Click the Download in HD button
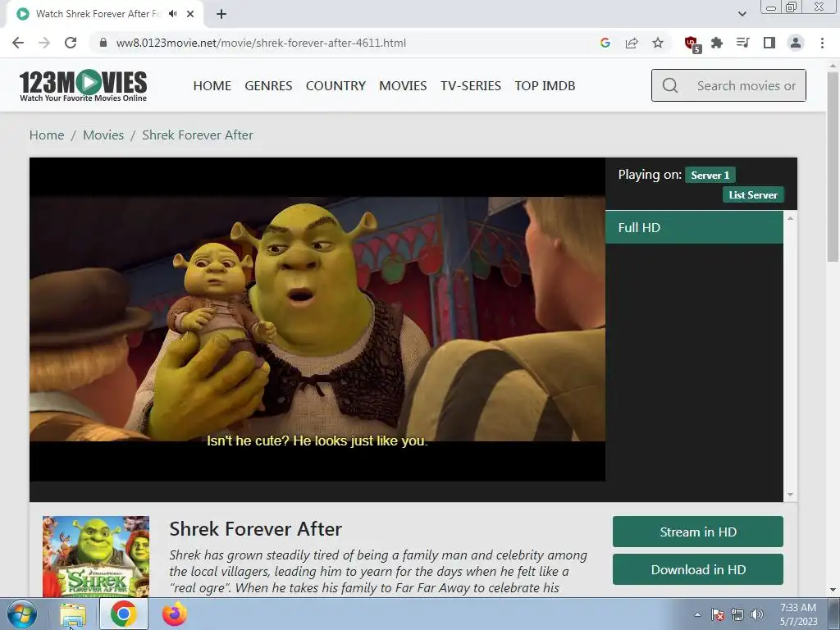The width and height of the screenshot is (840, 630). (697, 569)
